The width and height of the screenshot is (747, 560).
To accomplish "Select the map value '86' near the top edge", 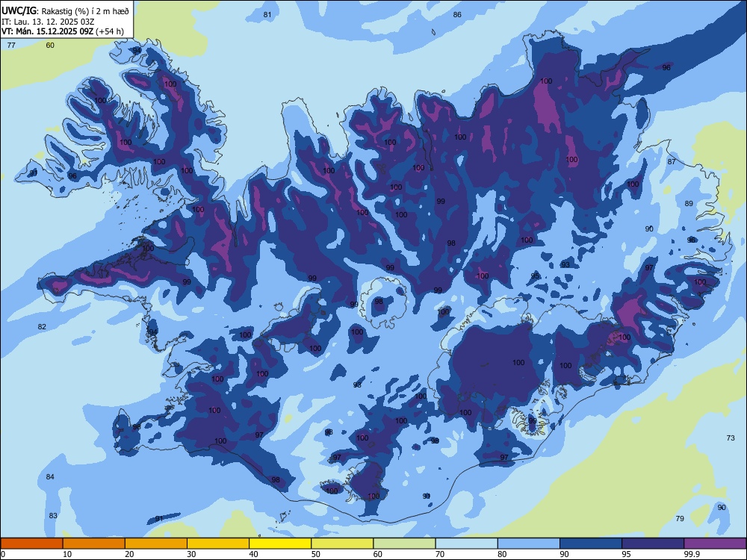I will [457, 15].
